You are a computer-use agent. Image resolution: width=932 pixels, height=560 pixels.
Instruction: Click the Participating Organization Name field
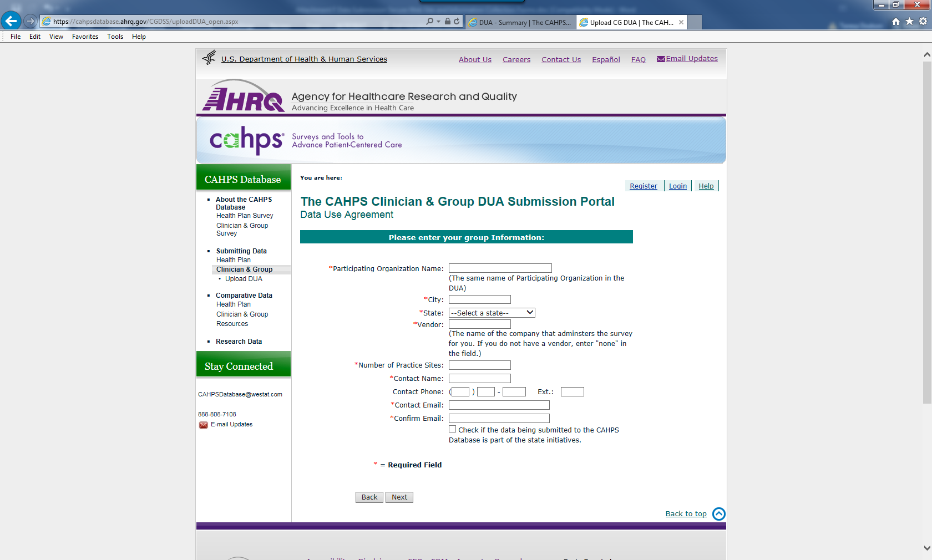click(x=500, y=268)
